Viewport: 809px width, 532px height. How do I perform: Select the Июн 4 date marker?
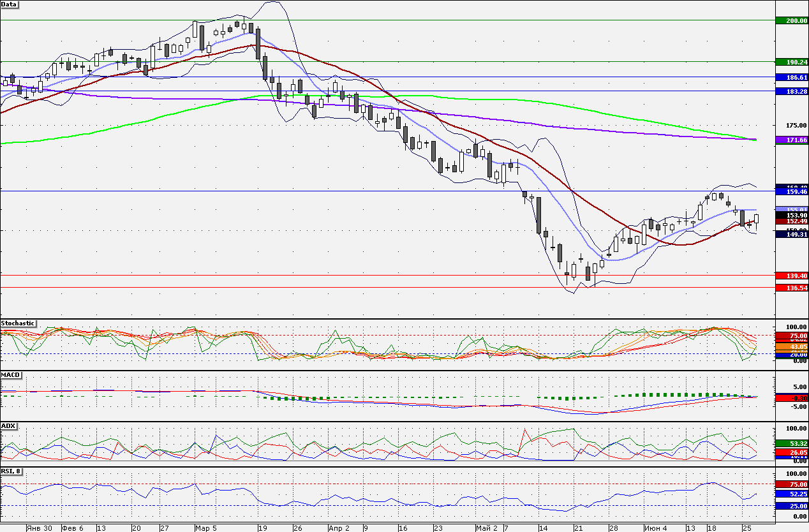[x=656, y=528]
